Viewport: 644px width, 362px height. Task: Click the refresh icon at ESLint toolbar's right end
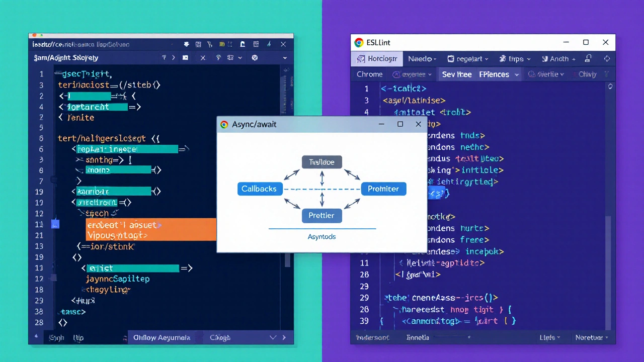coord(606,59)
